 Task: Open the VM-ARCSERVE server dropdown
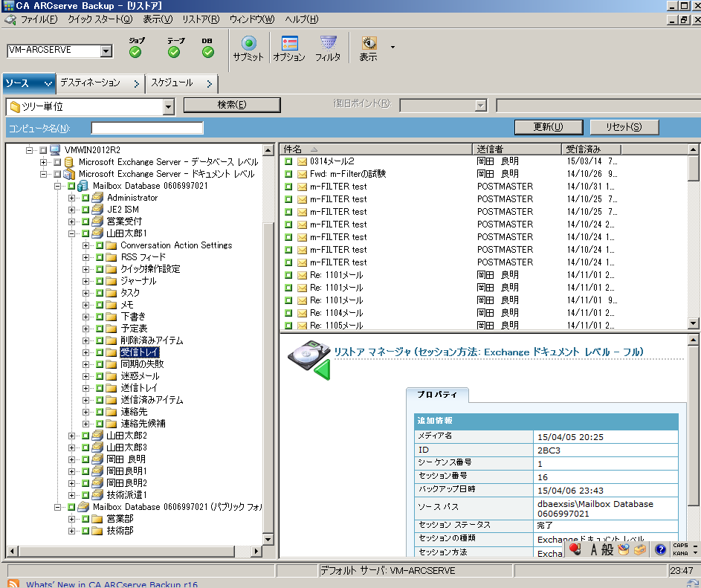(x=106, y=51)
